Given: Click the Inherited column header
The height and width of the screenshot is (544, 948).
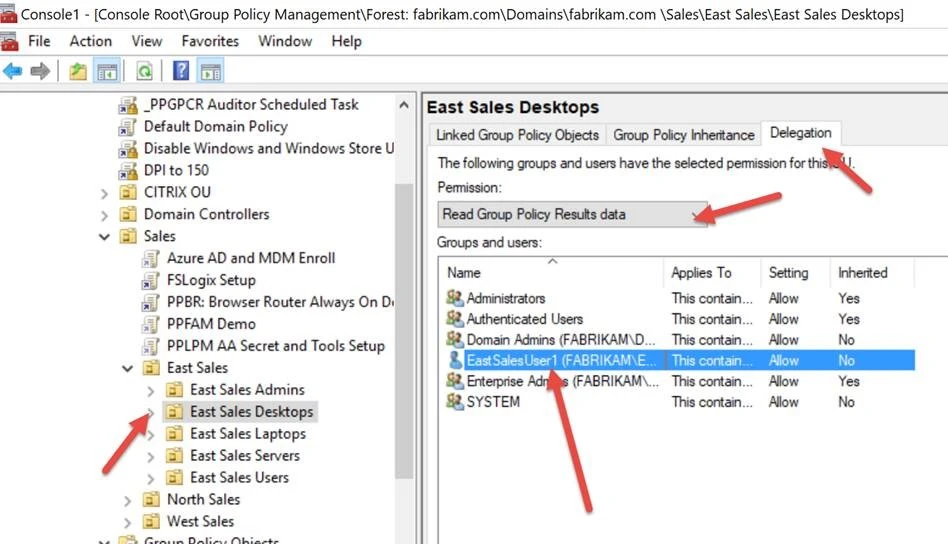Looking at the screenshot, I should pyautogui.click(x=862, y=273).
